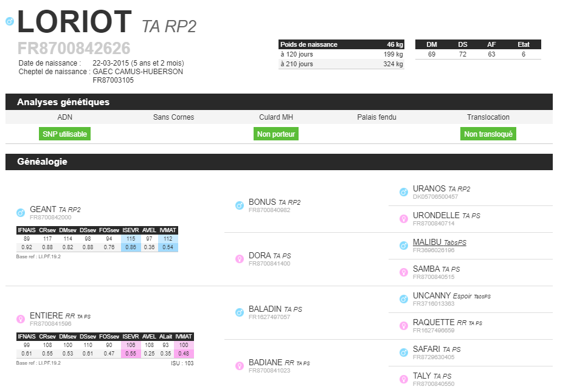The height and width of the screenshot is (392, 585).
Task: Open the MALIBU ancestor link
Action: pyautogui.click(x=431, y=242)
